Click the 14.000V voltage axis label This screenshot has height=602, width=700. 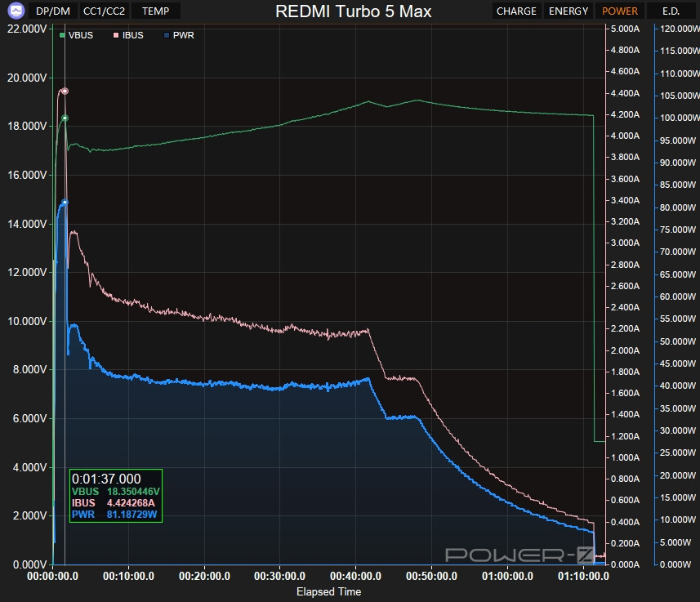(x=27, y=224)
